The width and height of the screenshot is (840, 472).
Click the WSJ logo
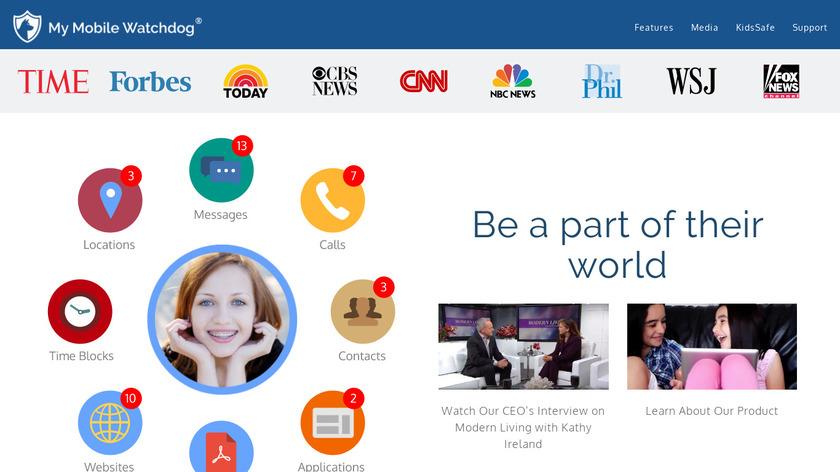point(691,81)
